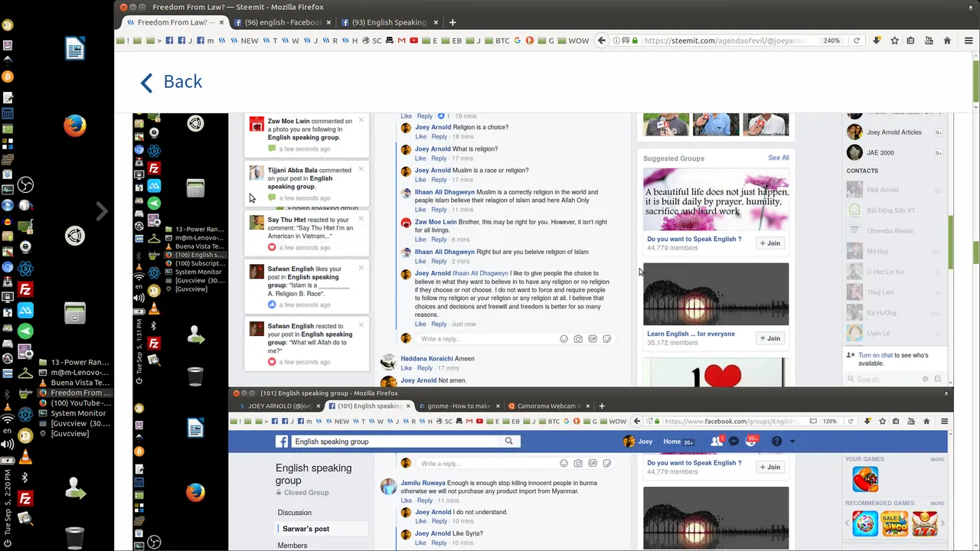
Task: Open the Gmail bookmark icon
Action: click(402, 41)
